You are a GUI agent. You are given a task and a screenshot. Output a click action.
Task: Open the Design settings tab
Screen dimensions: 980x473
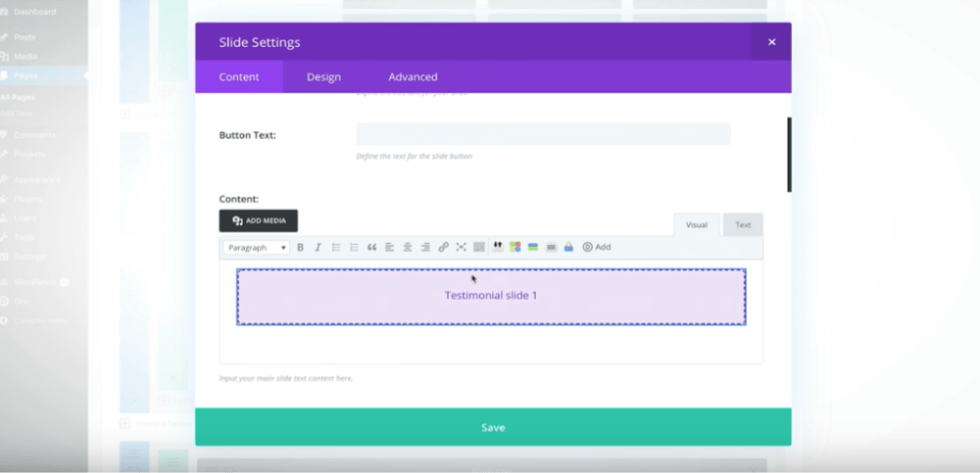323,76
